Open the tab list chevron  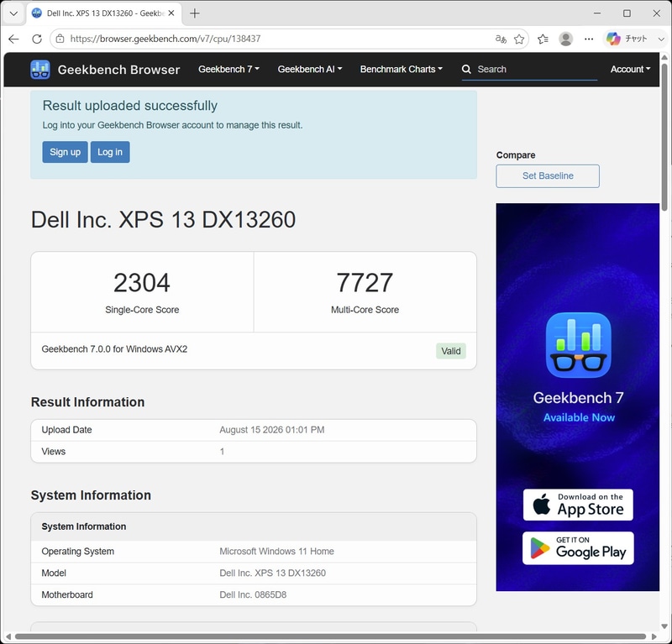(x=13, y=13)
